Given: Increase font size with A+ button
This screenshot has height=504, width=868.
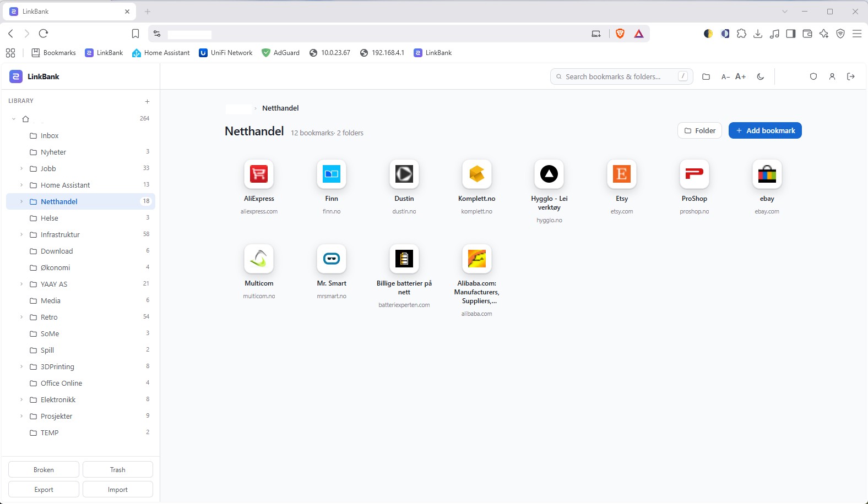Looking at the screenshot, I should point(740,76).
